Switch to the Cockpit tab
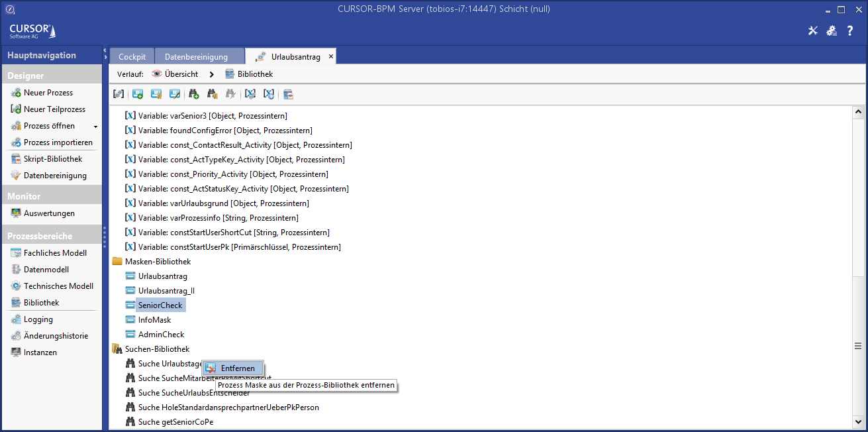Viewport: 868px width, 432px height. click(132, 57)
